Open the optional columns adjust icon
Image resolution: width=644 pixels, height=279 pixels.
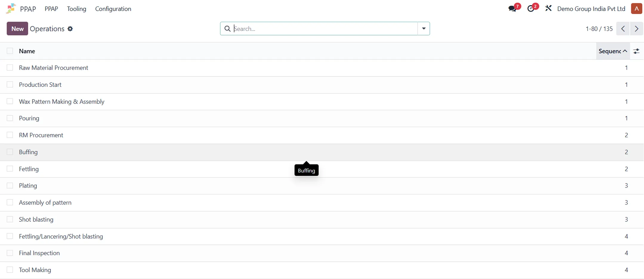pos(636,51)
